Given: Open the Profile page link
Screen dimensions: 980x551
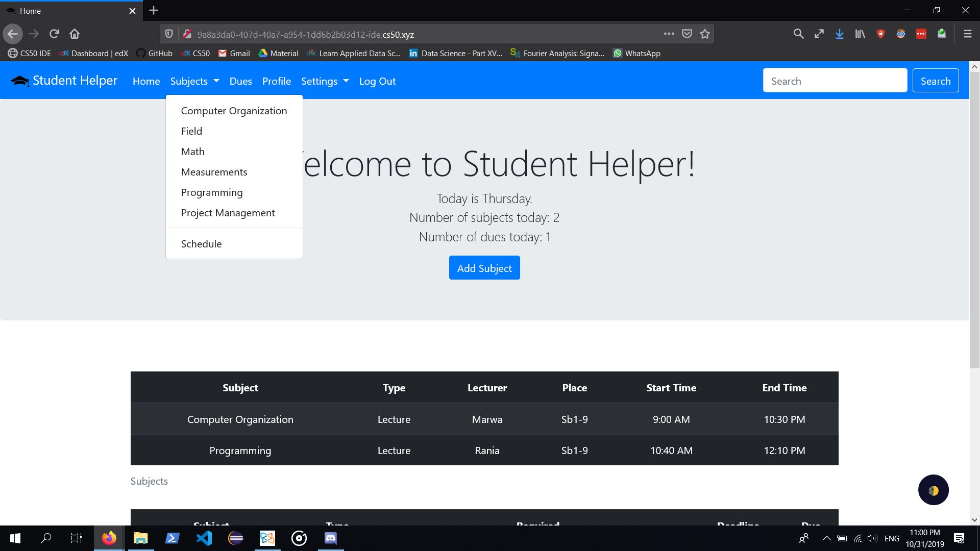Looking at the screenshot, I should pos(277,81).
